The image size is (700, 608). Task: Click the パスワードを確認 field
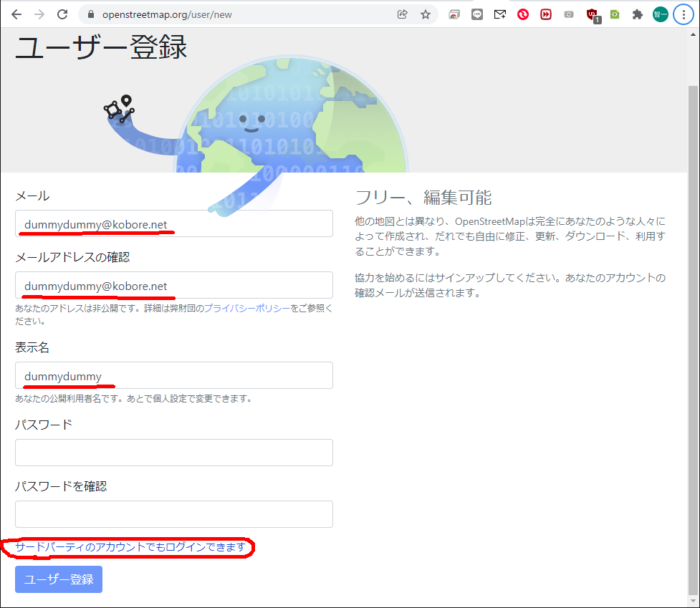tap(174, 514)
